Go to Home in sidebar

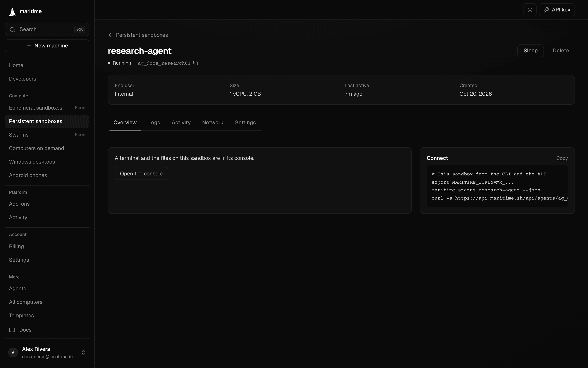(47, 65)
